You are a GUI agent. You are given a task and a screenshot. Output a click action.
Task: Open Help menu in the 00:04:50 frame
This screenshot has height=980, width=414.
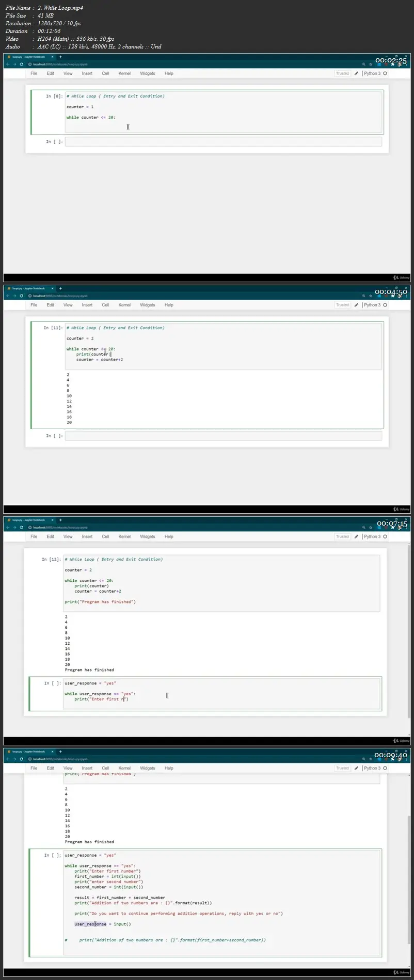[x=169, y=305]
